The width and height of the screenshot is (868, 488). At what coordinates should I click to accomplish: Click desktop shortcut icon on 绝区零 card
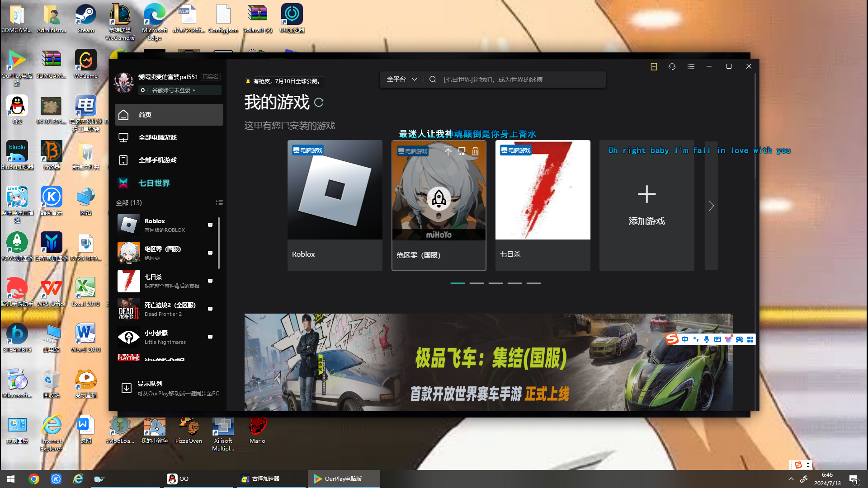tap(462, 151)
